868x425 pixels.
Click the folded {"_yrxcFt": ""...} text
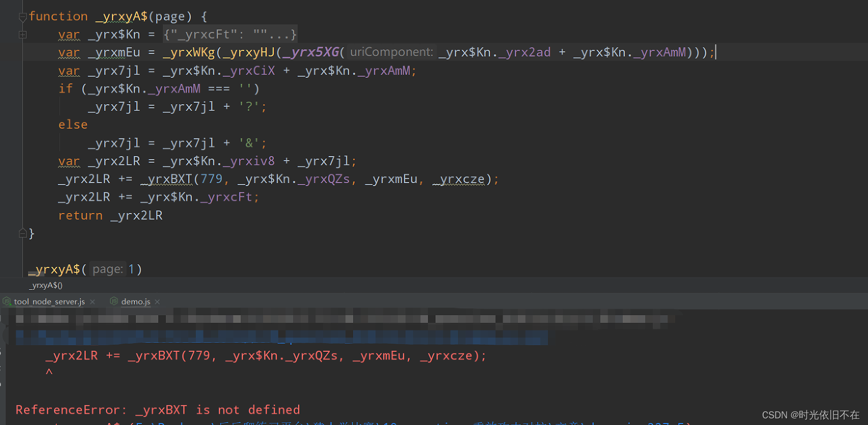230,35
